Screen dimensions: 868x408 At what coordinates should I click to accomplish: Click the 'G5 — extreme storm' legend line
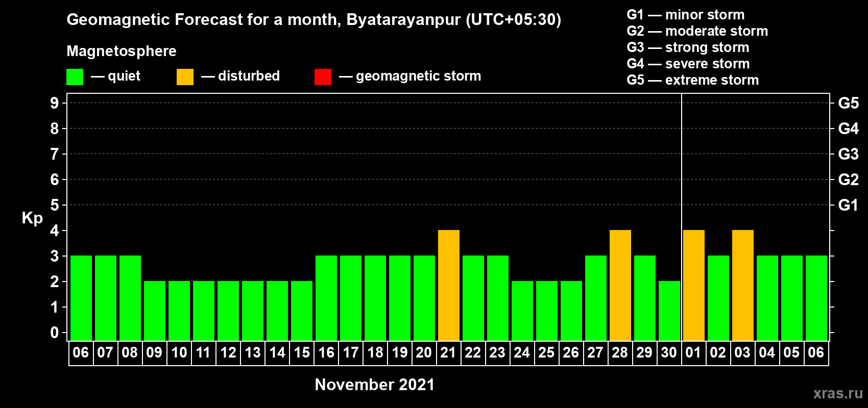tap(693, 80)
